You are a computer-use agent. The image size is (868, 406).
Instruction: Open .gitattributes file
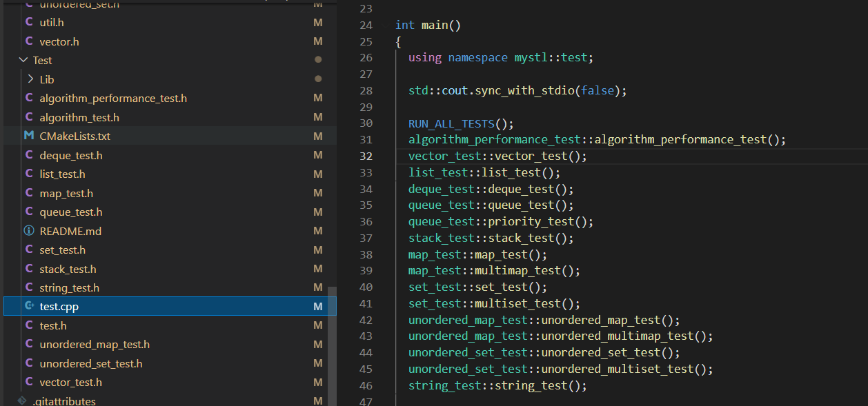point(63,400)
